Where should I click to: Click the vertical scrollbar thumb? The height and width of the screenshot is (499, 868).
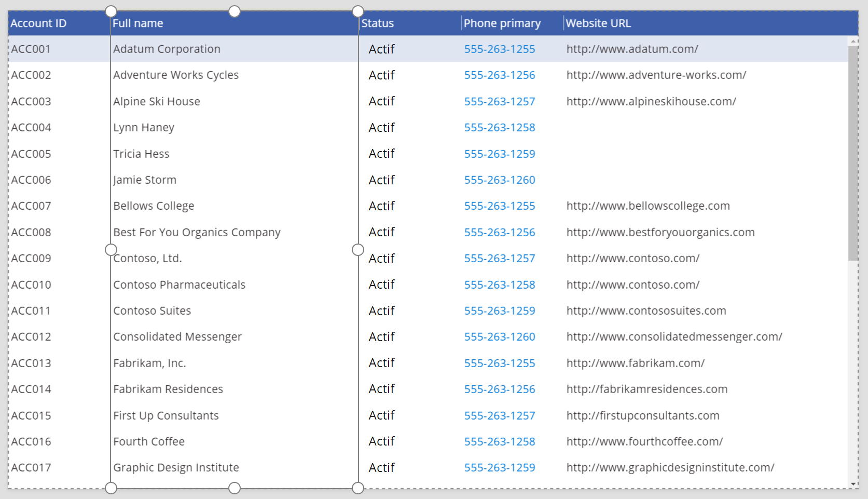click(x=853, y=153)
